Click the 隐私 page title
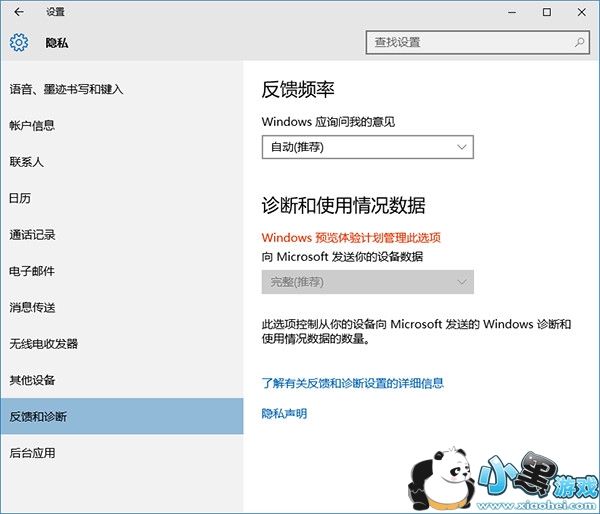Image resolution: width=600 pixels, height=514 pixels. point(57,43)
